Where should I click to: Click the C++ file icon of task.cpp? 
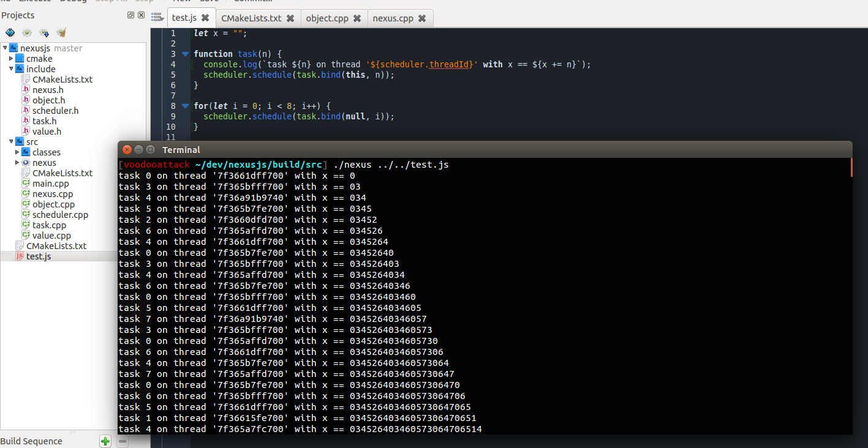(x=26, y=225)
